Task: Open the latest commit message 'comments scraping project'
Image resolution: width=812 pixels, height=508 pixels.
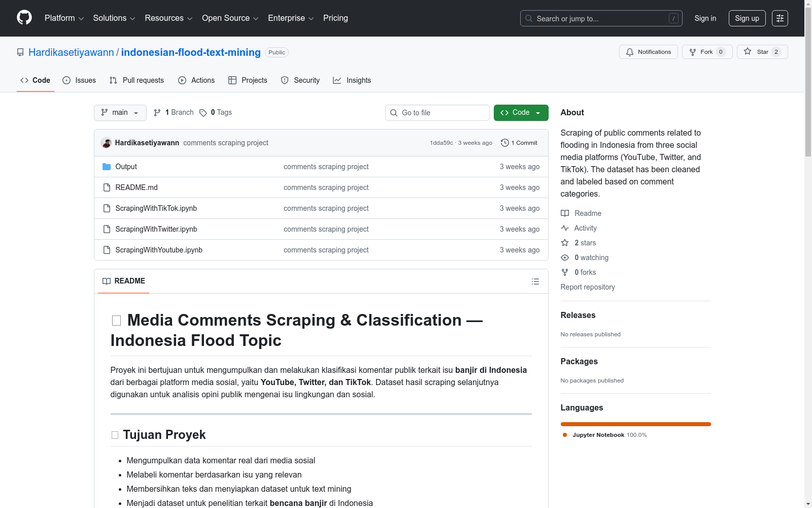Action: (x=226, y=143)
